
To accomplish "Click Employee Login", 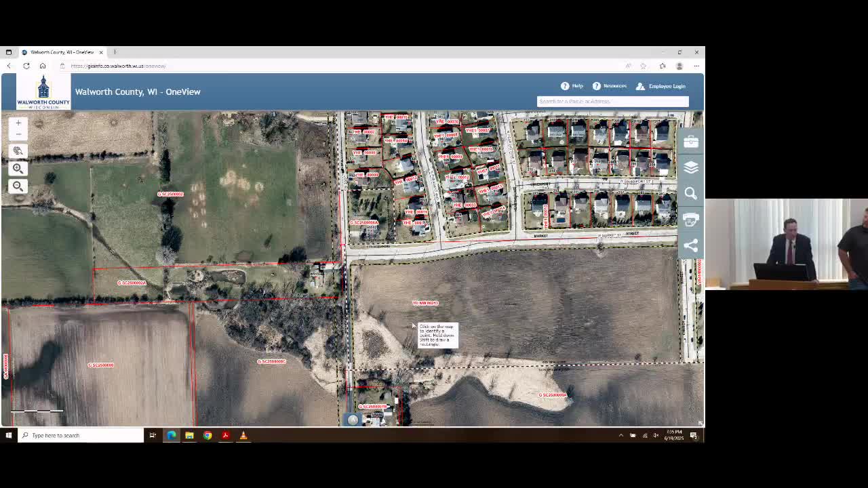I will click(x=660, y=86).
